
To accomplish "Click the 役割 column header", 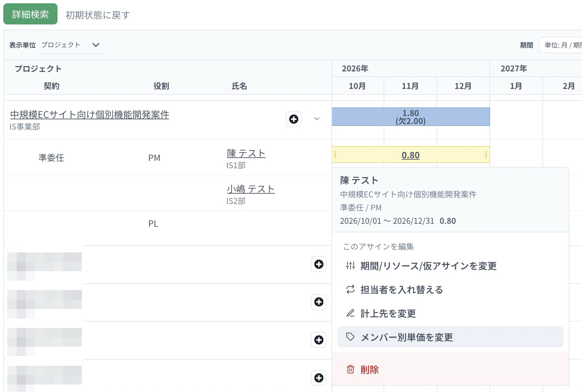I will coord(161,86).
